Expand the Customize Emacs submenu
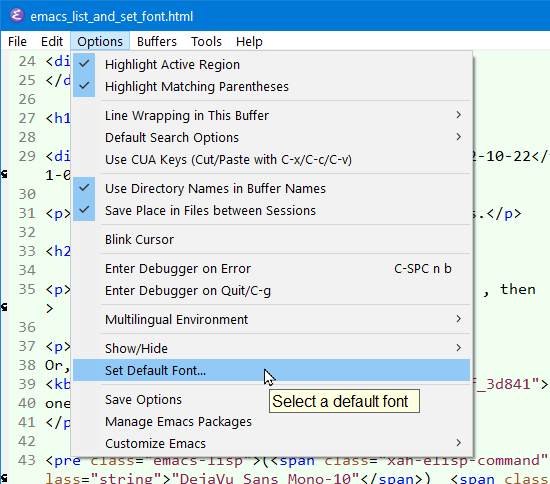 pos(271,444)
